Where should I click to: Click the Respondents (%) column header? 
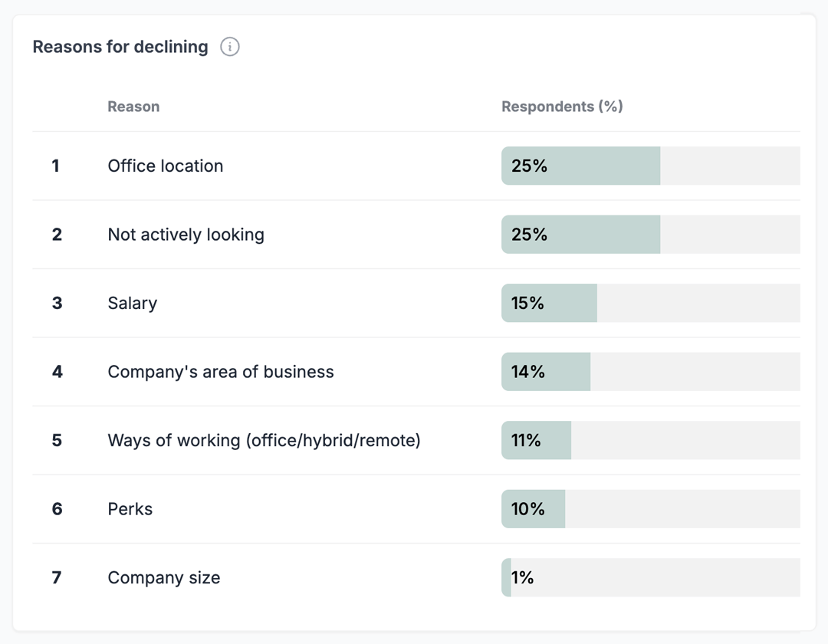click(x=562, y=107)
